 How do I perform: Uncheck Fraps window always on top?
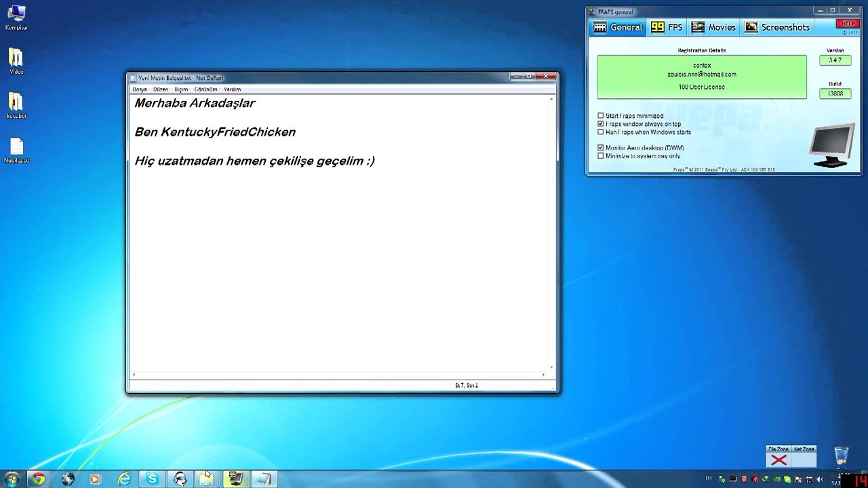600,124
